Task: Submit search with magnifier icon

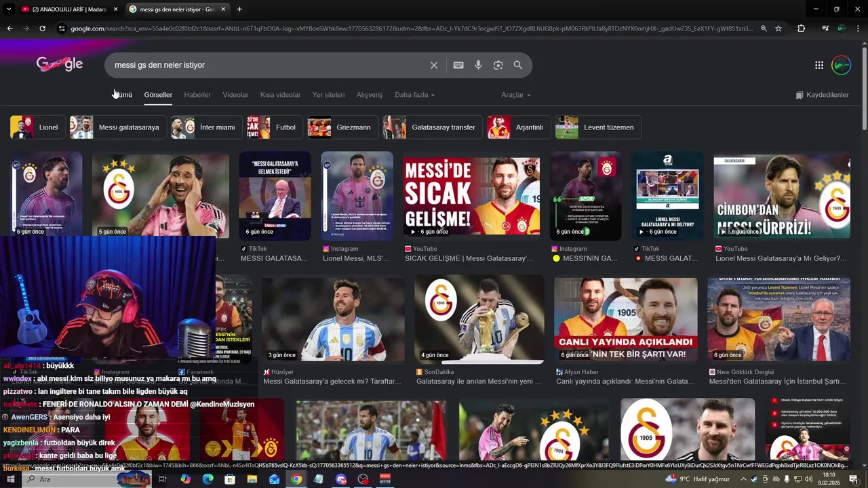Action: click(x=518, y=65)
